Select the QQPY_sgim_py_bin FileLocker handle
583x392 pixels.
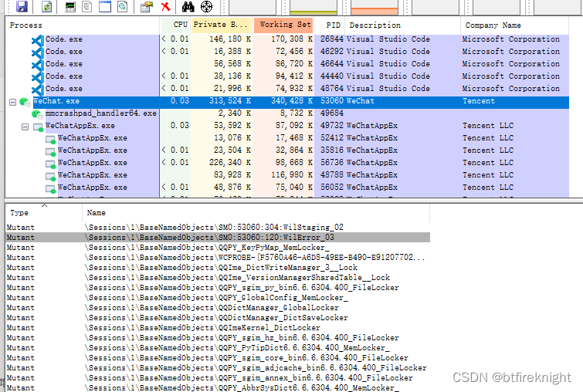[x=218, y=288]
